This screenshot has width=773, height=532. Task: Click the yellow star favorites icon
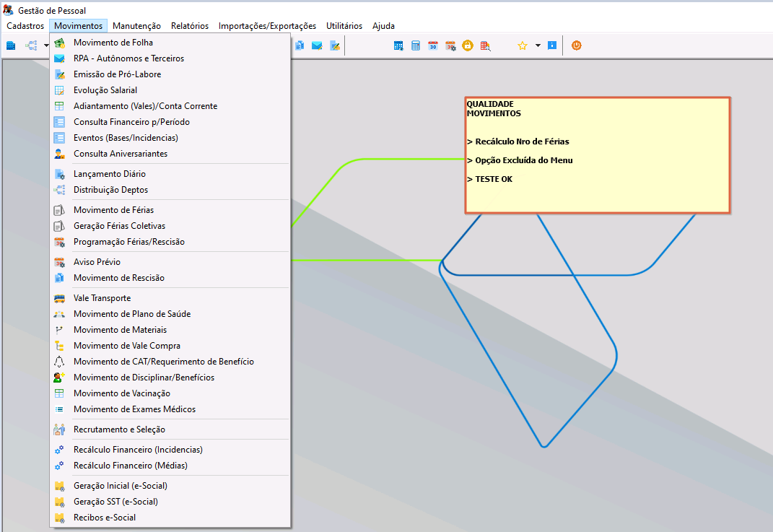click(x=523, y=46)
